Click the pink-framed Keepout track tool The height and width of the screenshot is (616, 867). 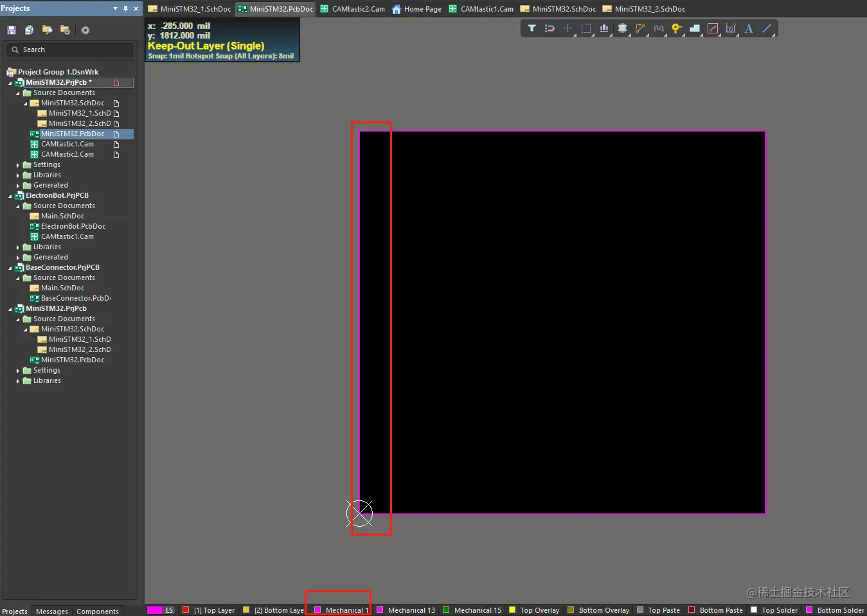point(712,28)
